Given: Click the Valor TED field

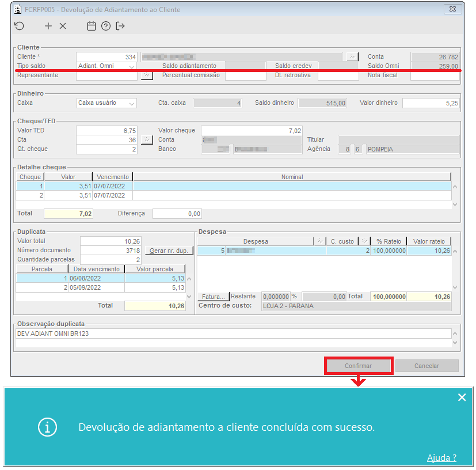Looking at the screenshot, I should pyautogui.click(x=106, y=131).
